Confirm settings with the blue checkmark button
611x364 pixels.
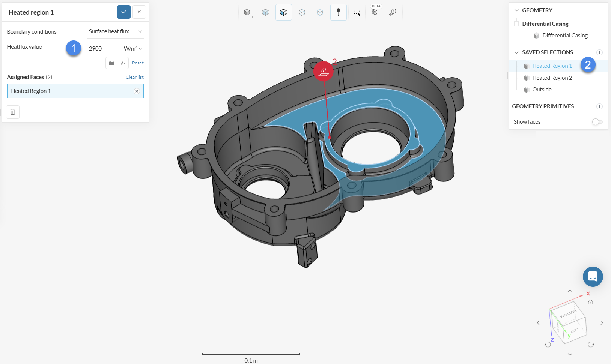[123, 12]
